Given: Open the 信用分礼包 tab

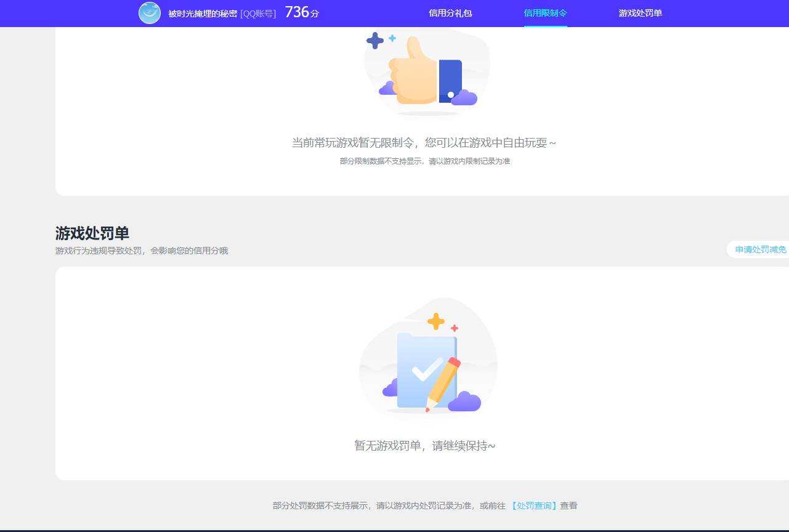Looking at the screenshot, I should 450,13.
